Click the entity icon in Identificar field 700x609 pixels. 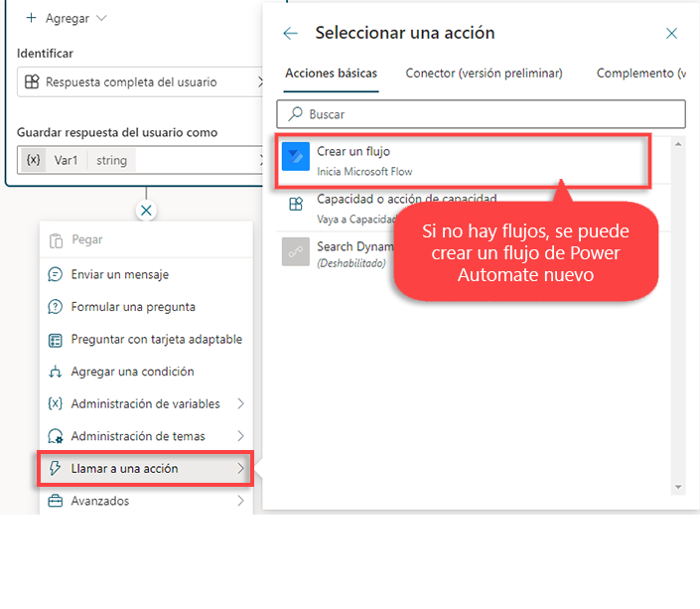[32, 81]
